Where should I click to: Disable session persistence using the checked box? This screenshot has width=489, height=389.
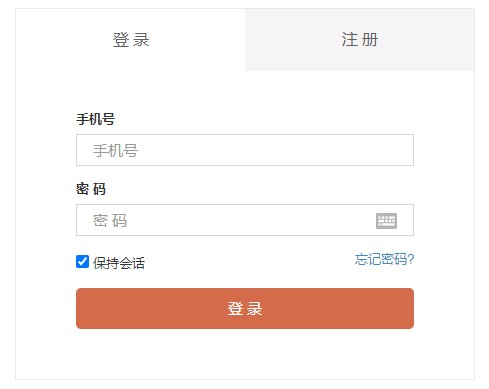tap(82, 262)
